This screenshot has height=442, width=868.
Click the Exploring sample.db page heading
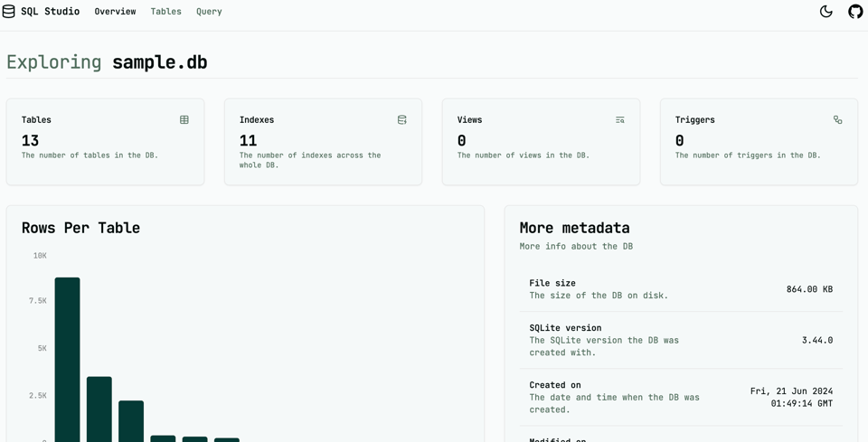[107, 62]
